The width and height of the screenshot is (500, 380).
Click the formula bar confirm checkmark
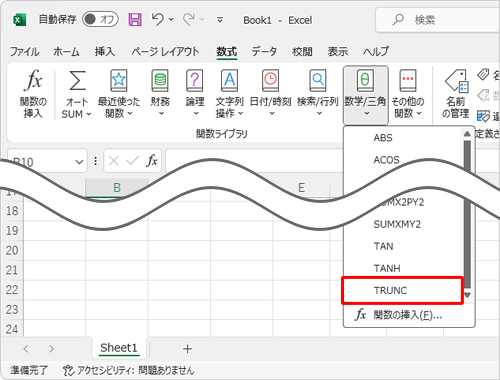(133, 161)
